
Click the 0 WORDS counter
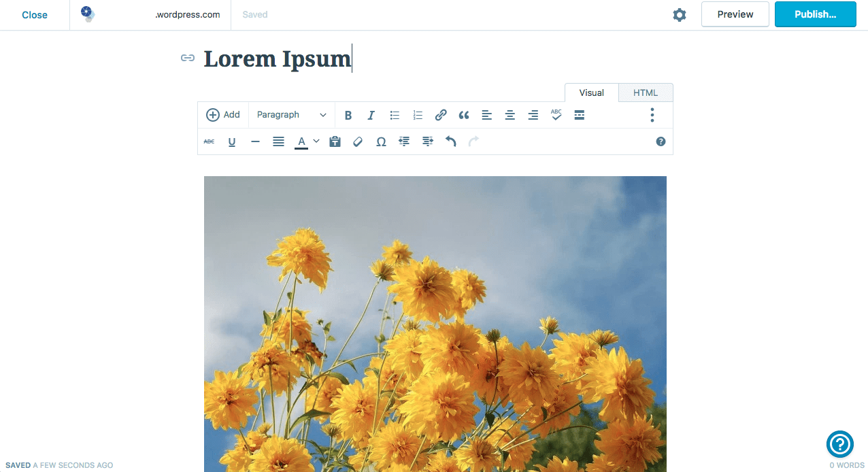pyautogui.click(x=847, y=465)
